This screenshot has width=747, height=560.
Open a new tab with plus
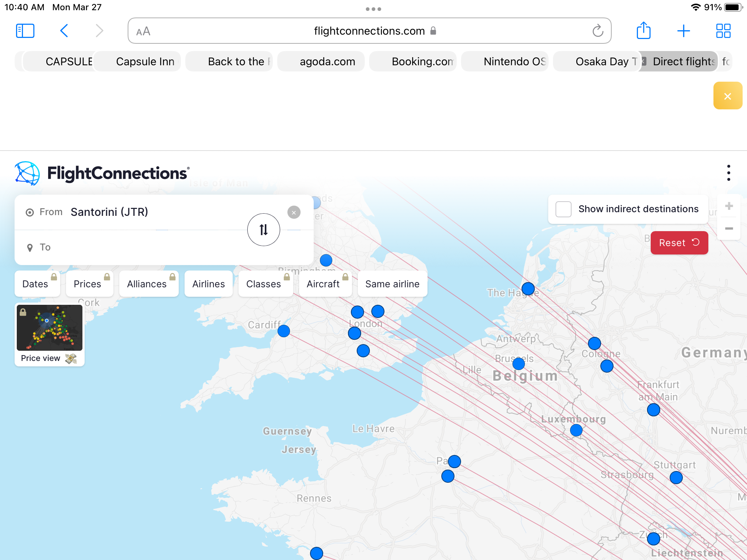tap(684, 31)
